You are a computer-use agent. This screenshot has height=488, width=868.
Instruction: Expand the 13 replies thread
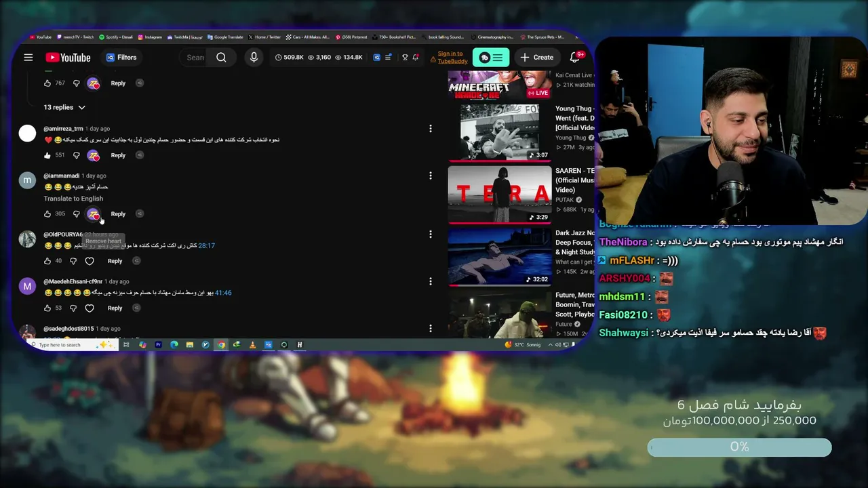65,107
